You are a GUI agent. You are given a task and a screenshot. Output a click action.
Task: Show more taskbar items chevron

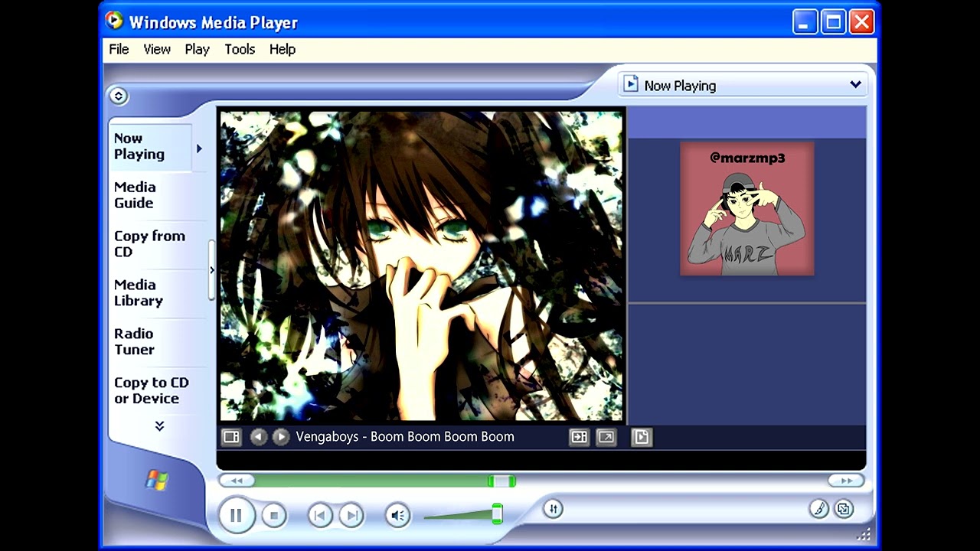pyautogui.click(x=159, y=426)
